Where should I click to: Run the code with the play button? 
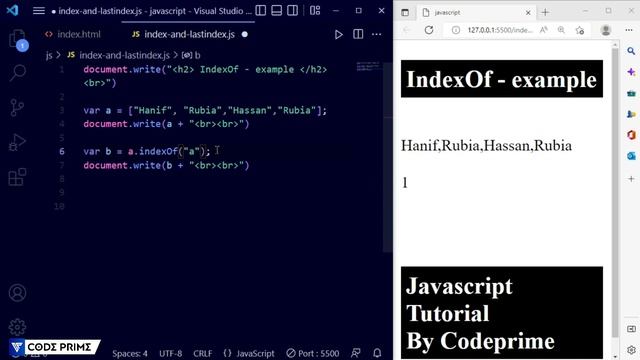click(338, 34)
